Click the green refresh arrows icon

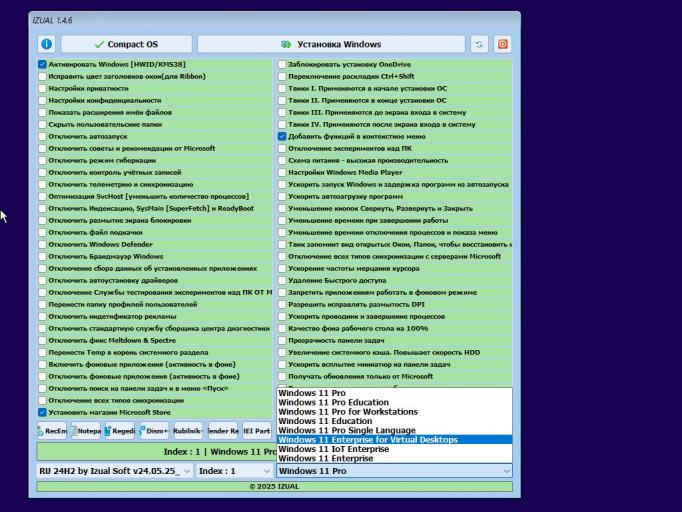pos(479,44)
